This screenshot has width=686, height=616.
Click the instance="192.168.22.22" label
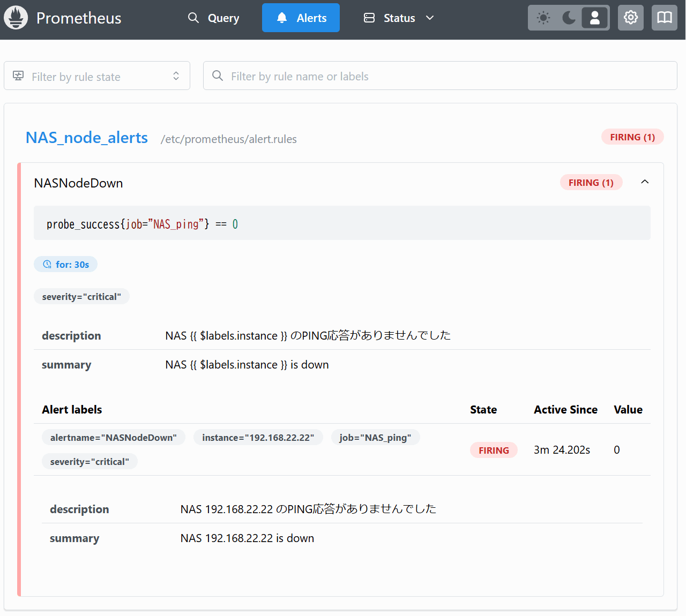(258, 437)
